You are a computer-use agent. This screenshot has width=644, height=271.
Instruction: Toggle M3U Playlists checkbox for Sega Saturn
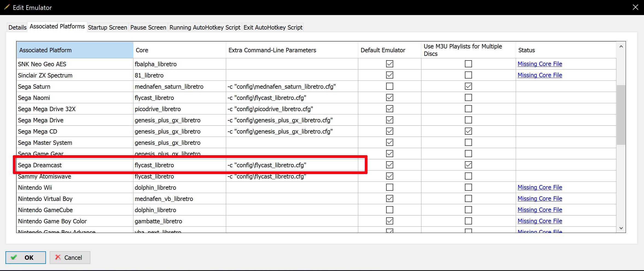pyautogui.click(x=468, y=86)
